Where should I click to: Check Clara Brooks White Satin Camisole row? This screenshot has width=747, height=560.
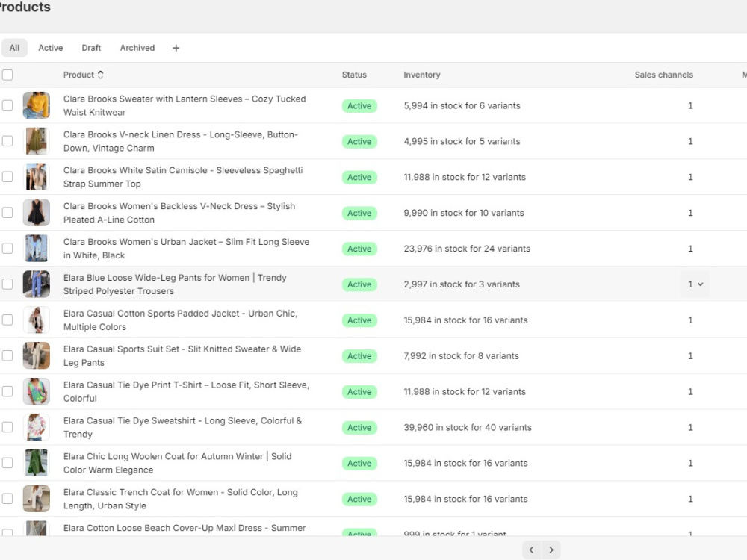point(7,177)
